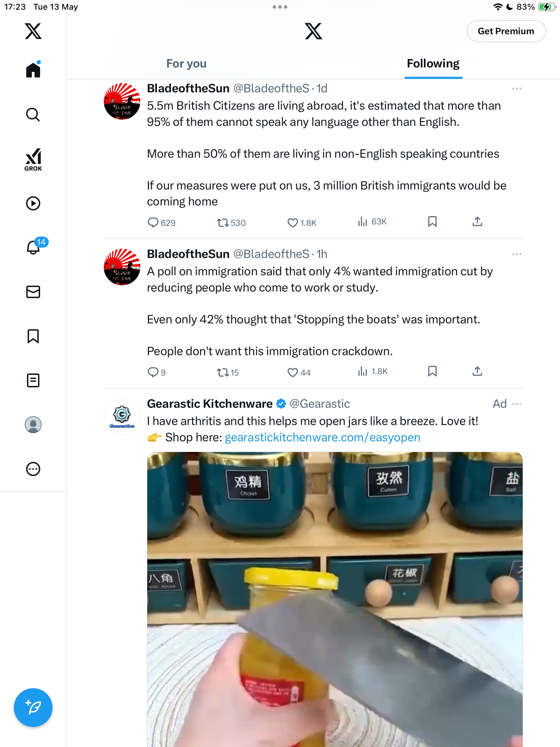
Task: Click the Get Premium button
Action: (506, 31)
